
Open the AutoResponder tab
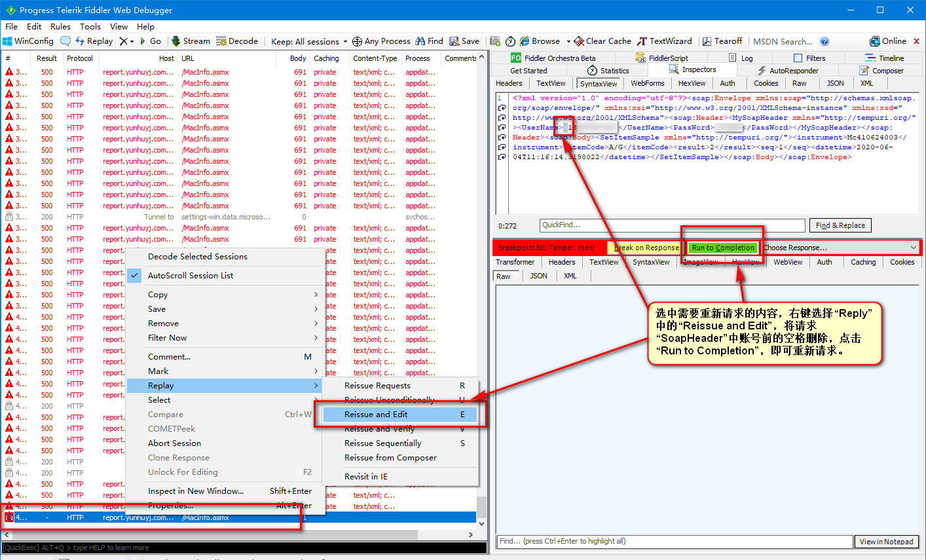(788, 71)
